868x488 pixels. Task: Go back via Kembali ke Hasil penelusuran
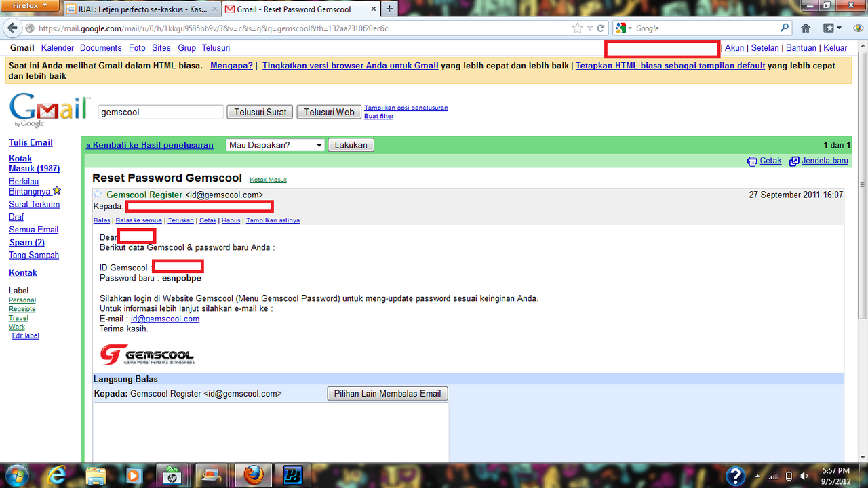(x=149, y=145)
